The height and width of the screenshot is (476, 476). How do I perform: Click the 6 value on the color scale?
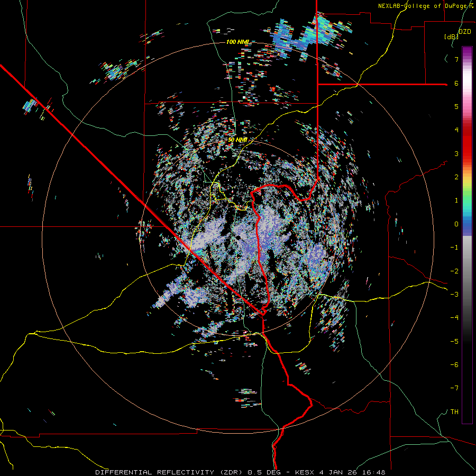[x=456, y=83]
